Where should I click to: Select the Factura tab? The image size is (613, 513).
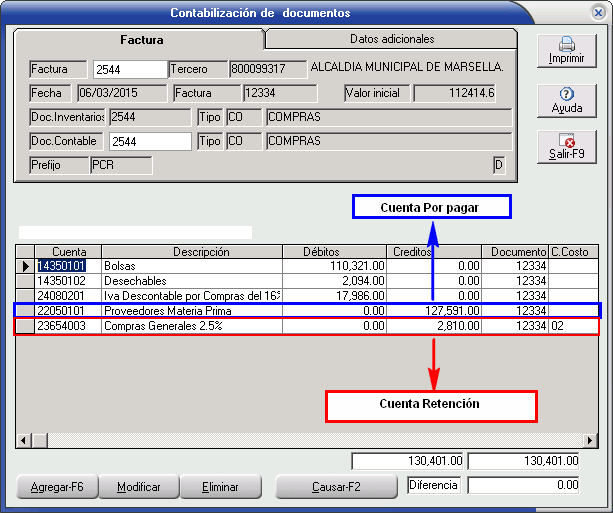pyautogui.click(x=141, y=40)
